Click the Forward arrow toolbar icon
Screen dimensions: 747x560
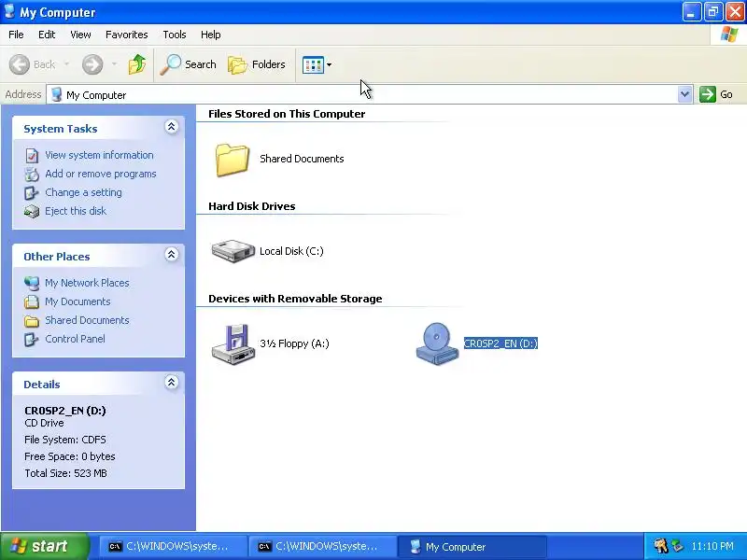tap(92, 64)
